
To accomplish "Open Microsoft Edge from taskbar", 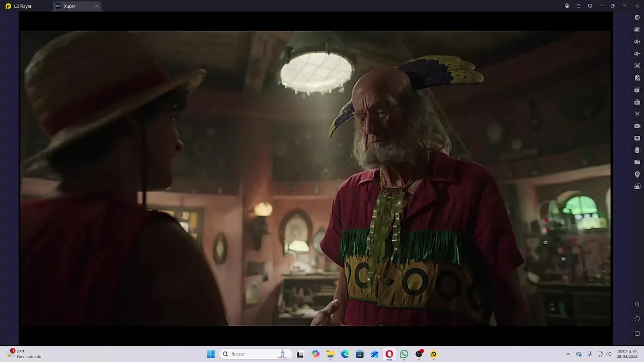I will pos(345,354).
